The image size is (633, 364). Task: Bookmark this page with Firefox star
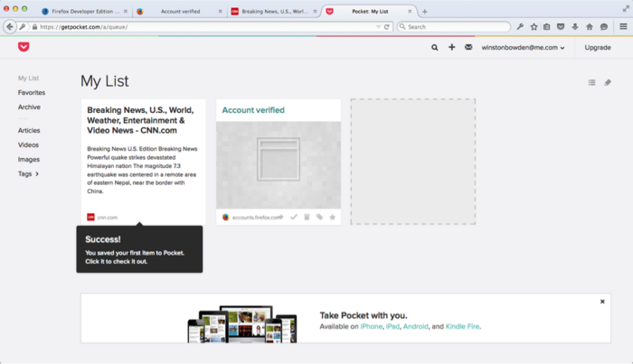pyautogui.click(x=534, y=27)
